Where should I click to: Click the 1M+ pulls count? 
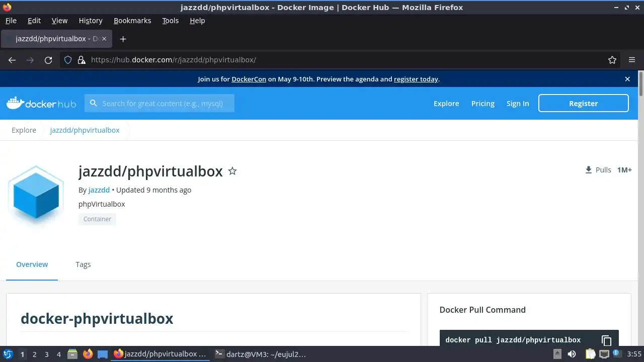tap(624, 170)
